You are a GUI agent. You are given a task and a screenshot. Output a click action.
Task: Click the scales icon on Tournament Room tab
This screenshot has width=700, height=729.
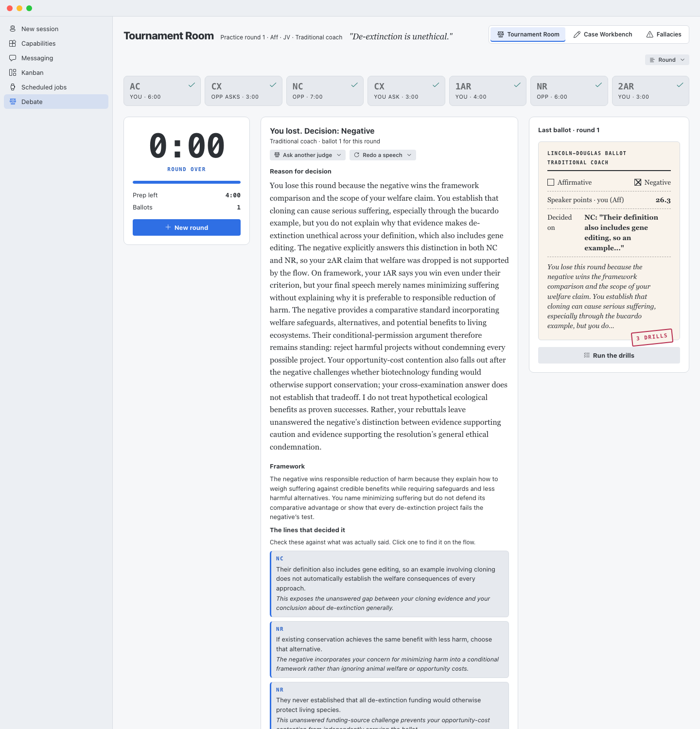point(501,35)
